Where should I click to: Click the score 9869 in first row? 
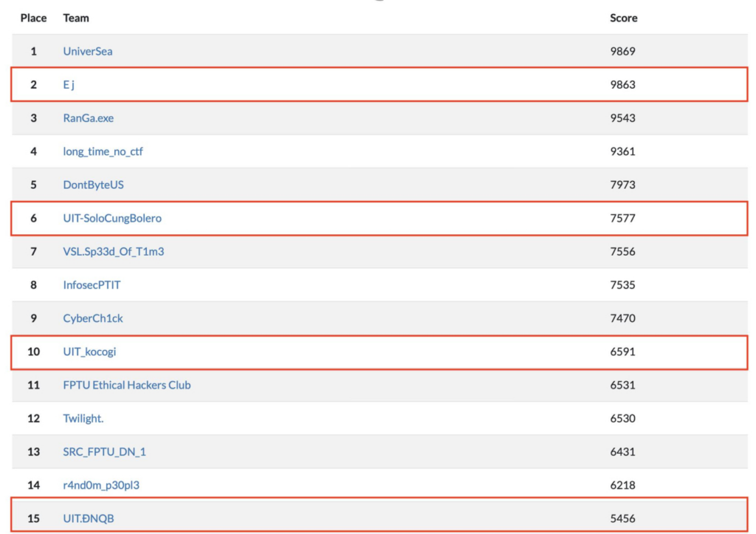click(x=622, y=51)
